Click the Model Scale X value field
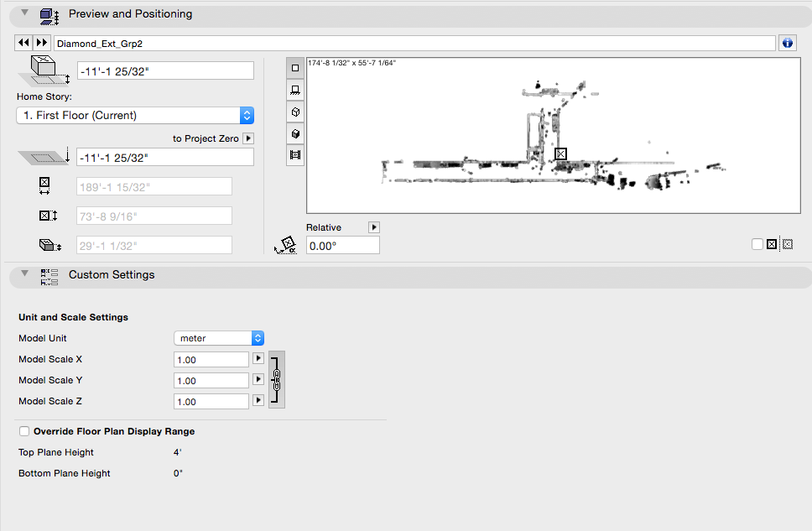 [211, 360]
